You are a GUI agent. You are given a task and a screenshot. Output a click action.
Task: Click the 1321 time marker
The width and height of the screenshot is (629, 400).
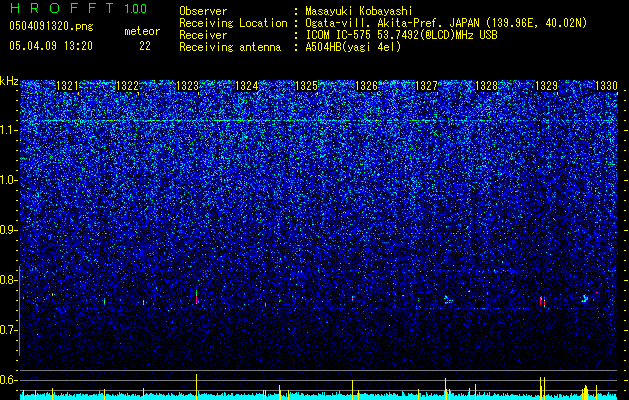(x=67, y=86)
